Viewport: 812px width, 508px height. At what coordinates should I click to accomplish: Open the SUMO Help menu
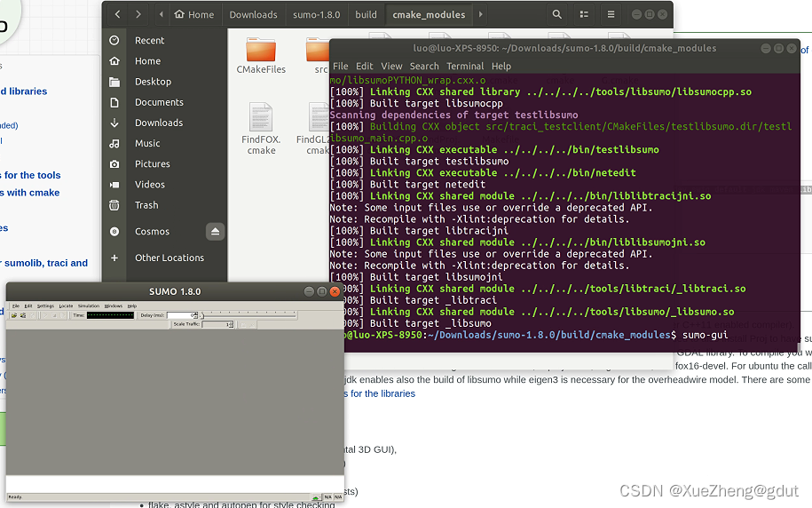[131, 306]
